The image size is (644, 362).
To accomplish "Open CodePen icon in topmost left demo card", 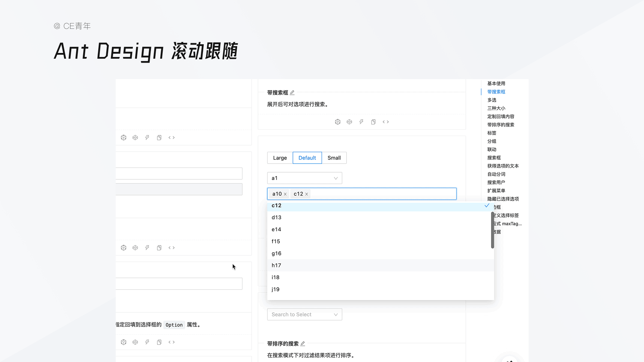I will [x=135, y=138].
